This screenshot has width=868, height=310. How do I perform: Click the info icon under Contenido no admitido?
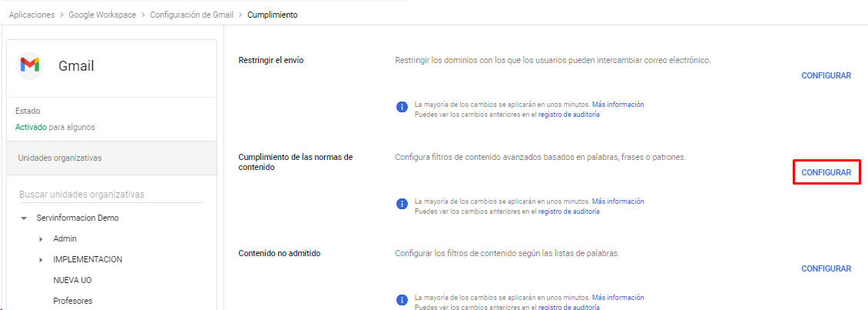click(x=402, y=301)
